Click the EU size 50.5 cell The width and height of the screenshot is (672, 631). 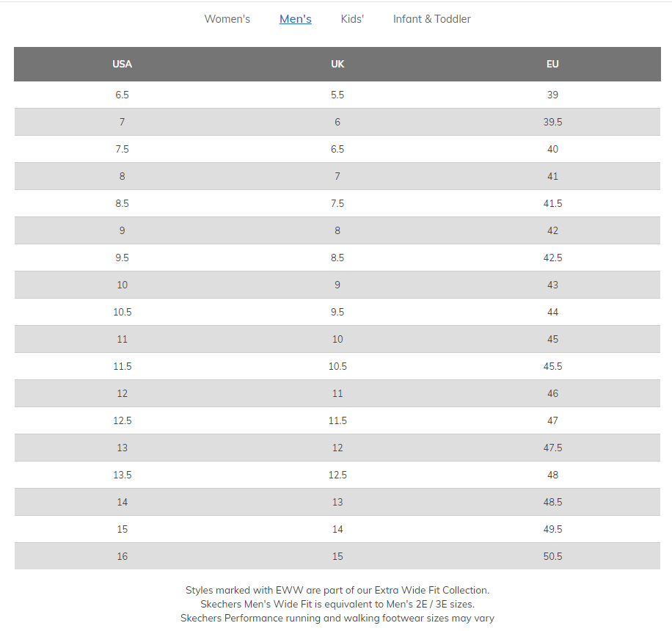552,556
